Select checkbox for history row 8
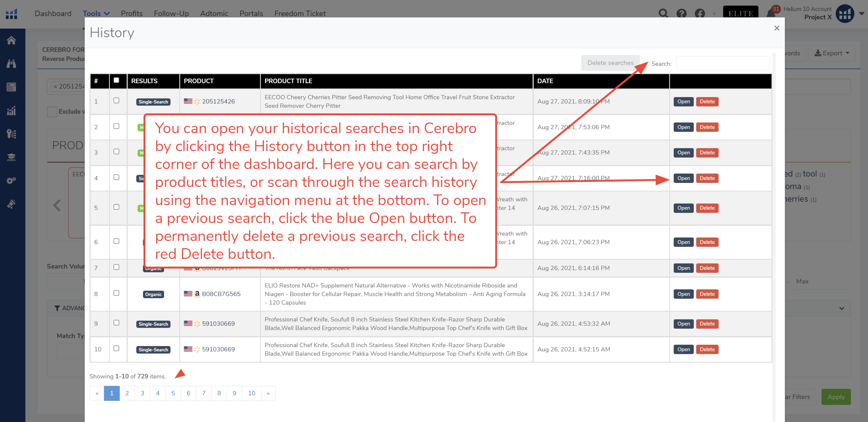Screen dimensions: 868x422 pos(116,293)
